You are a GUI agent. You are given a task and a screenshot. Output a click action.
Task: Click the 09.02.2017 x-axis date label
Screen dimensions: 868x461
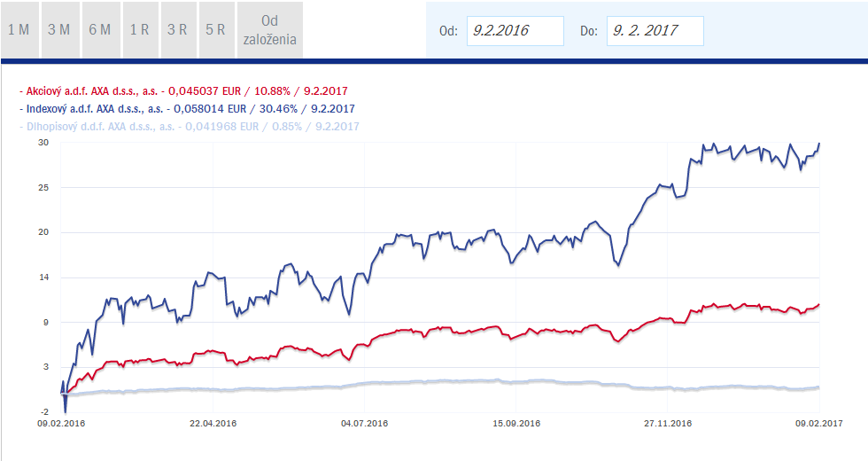click(818, 424)
